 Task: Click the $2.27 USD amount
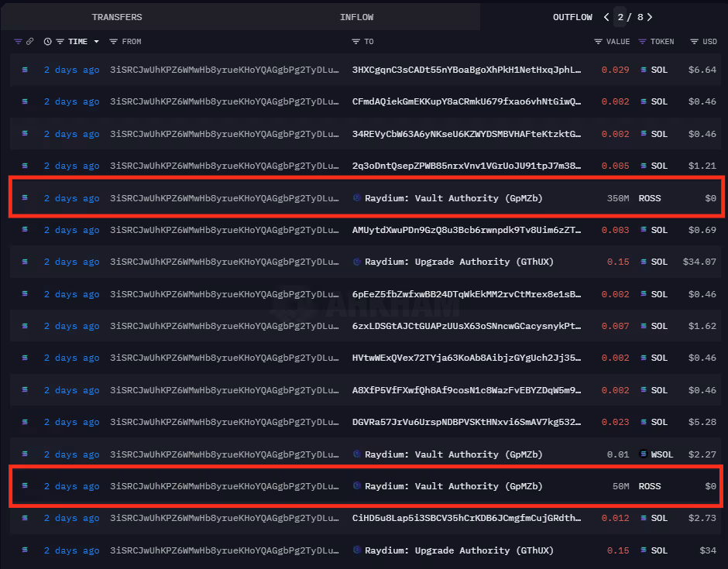pos(702,454)
